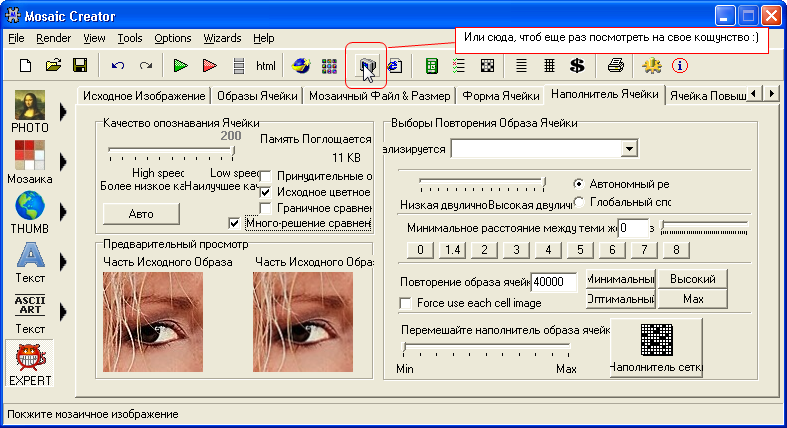Print using the printer icon
The width and height of the screenshot is (787, 428).
pyautogui.click(x=616, y=66)
